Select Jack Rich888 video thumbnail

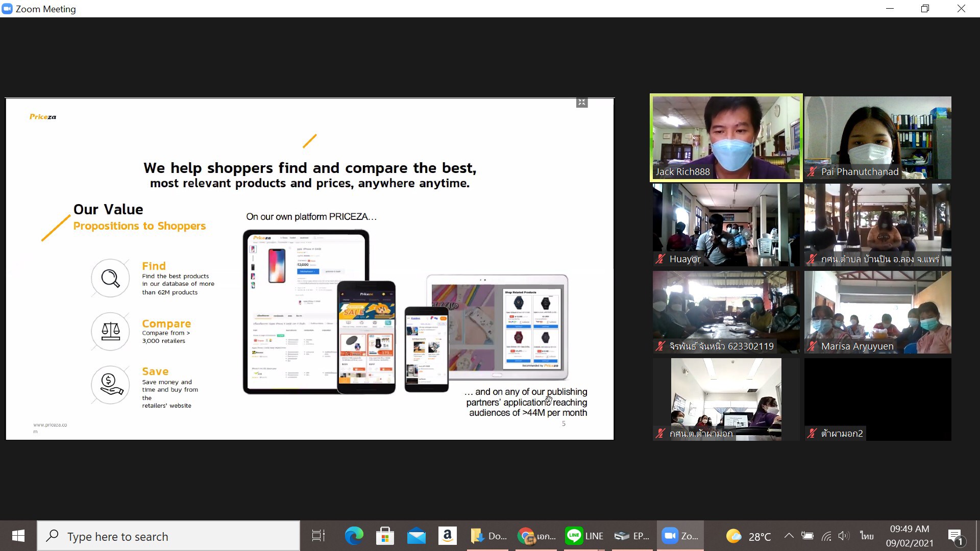[726, 138]
